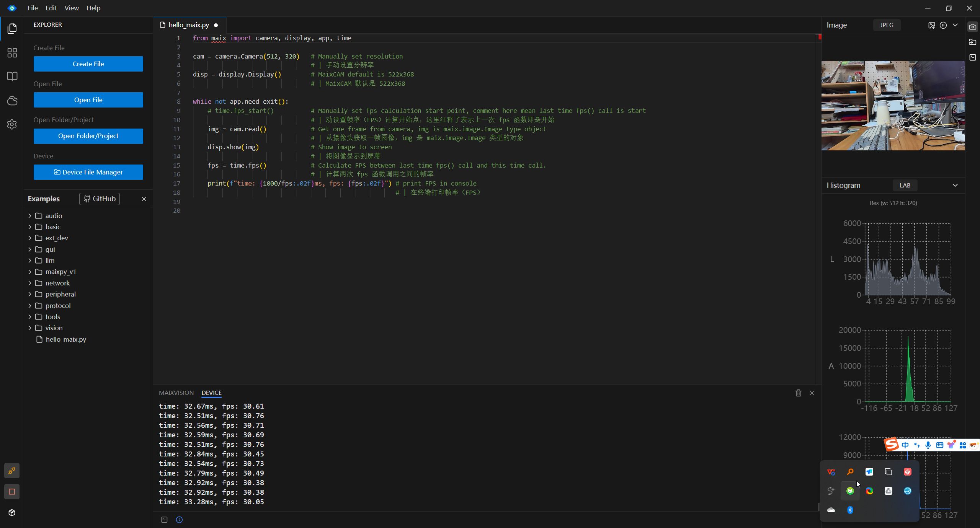Screen dimensions: 980x528
Task: Click the device connection plug icon
Action: 12,471
